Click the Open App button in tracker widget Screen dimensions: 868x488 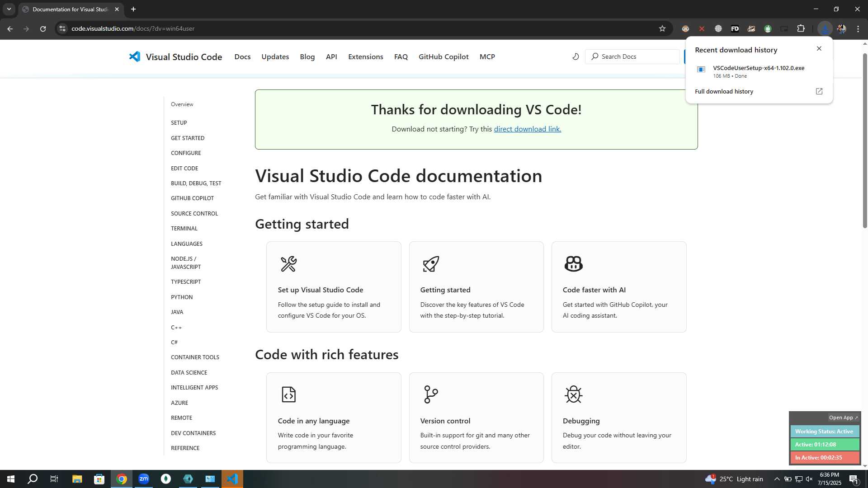click(x=843, y=418)
